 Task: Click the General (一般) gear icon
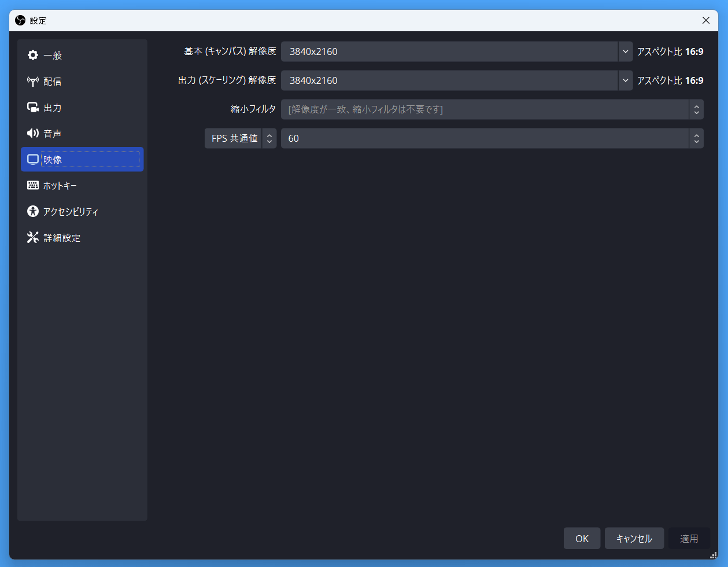point(33,56)
